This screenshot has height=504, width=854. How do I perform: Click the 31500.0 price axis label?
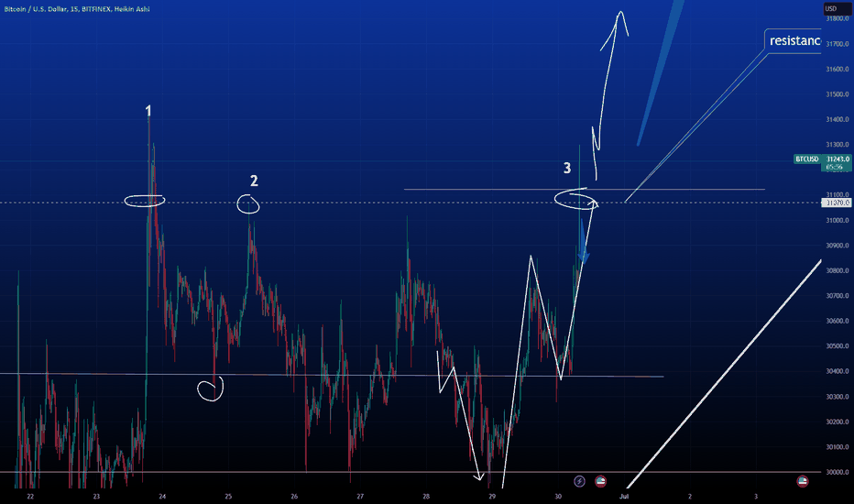tap(838, 94)
